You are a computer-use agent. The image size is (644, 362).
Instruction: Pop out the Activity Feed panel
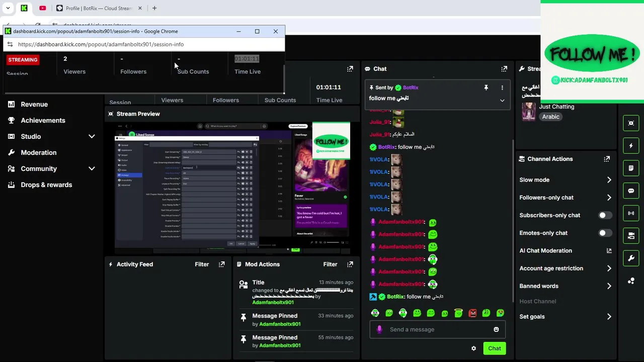(221, 264)
